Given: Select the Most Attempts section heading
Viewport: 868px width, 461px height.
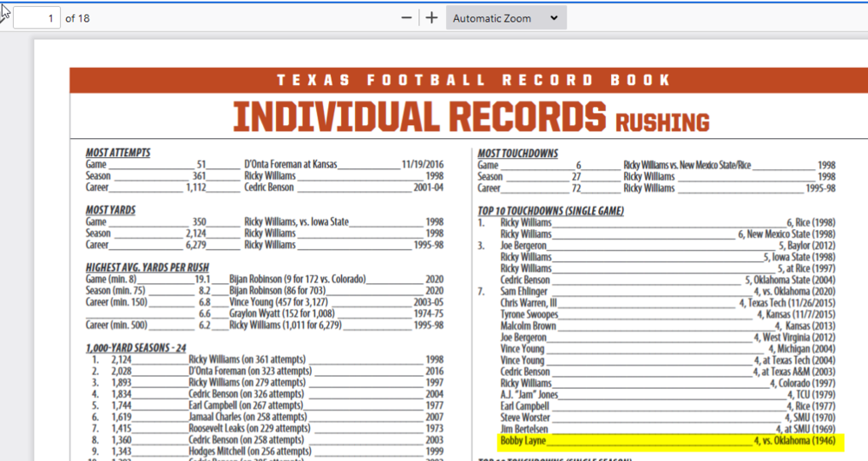Looking at the screenshot, I should tap(117, 153).
